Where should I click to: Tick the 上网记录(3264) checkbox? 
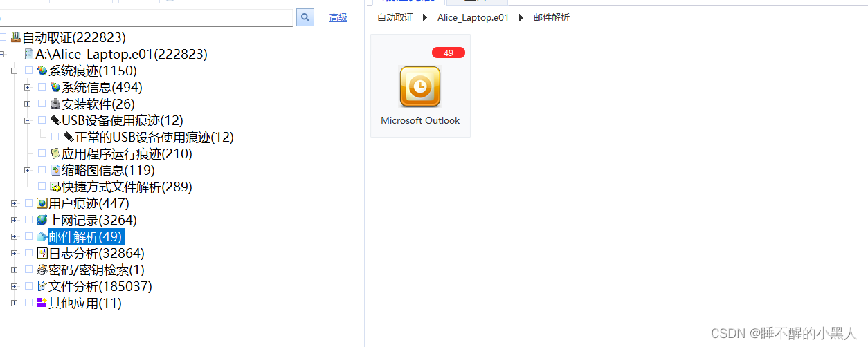pyautogui.click(x=28, y=220)
